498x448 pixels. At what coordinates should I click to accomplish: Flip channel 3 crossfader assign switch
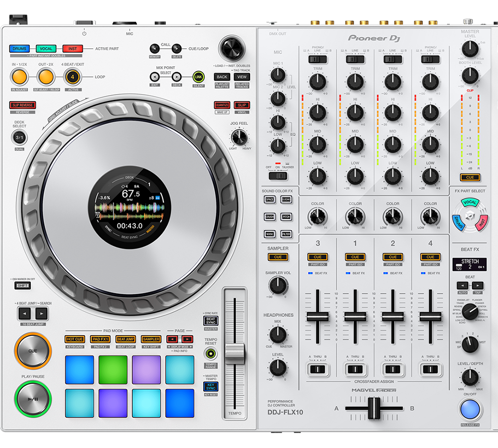click(x=318, y=369)
